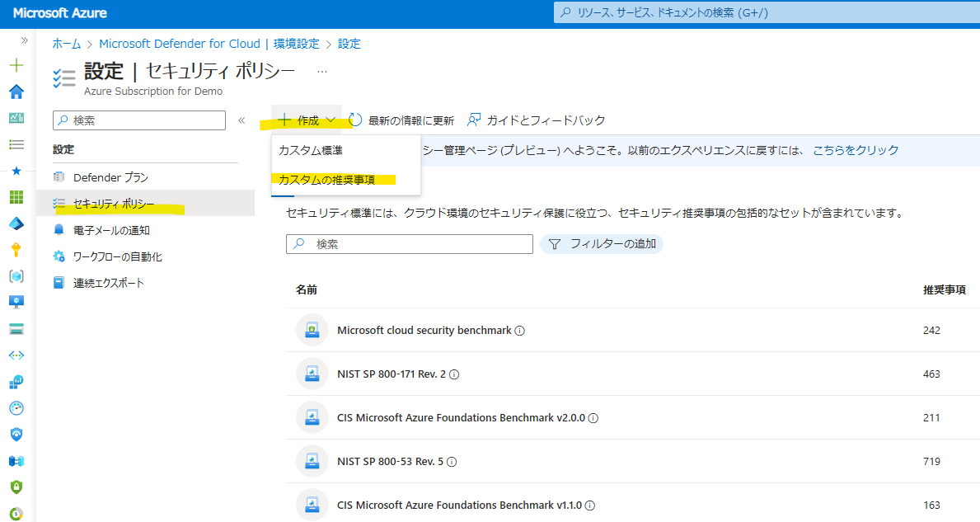Open Resource groups bracketed cube icon
The image size is (980, 522).
click(x=16, y=276)
